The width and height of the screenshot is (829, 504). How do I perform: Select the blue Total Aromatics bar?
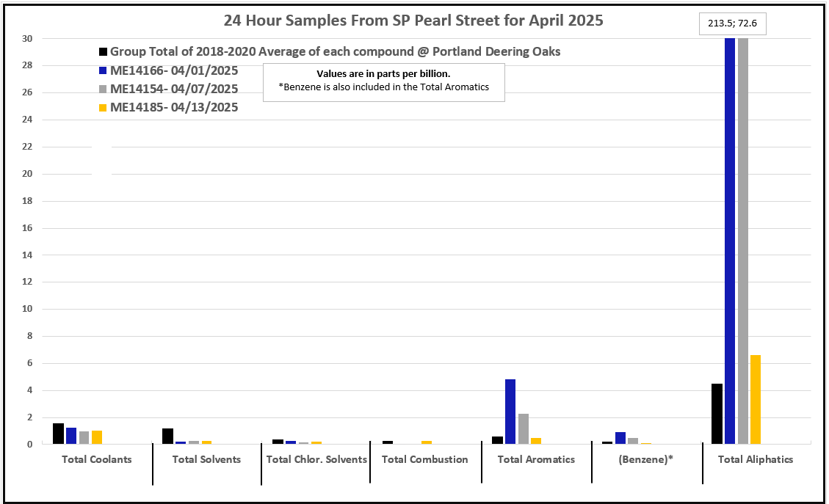click(510, 412)
